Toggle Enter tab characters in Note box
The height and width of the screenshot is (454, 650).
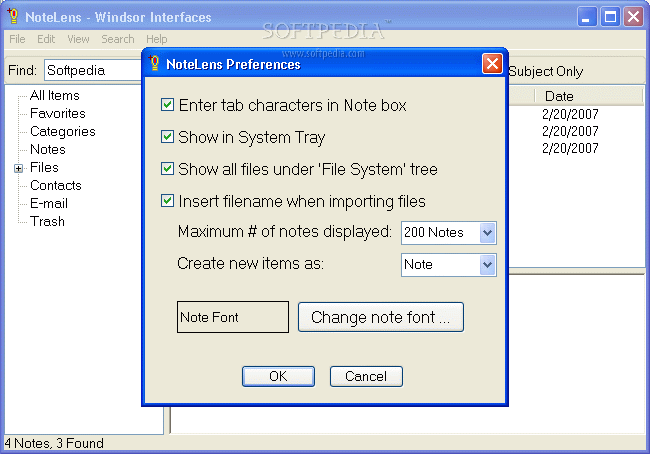[x=167, y=104]
